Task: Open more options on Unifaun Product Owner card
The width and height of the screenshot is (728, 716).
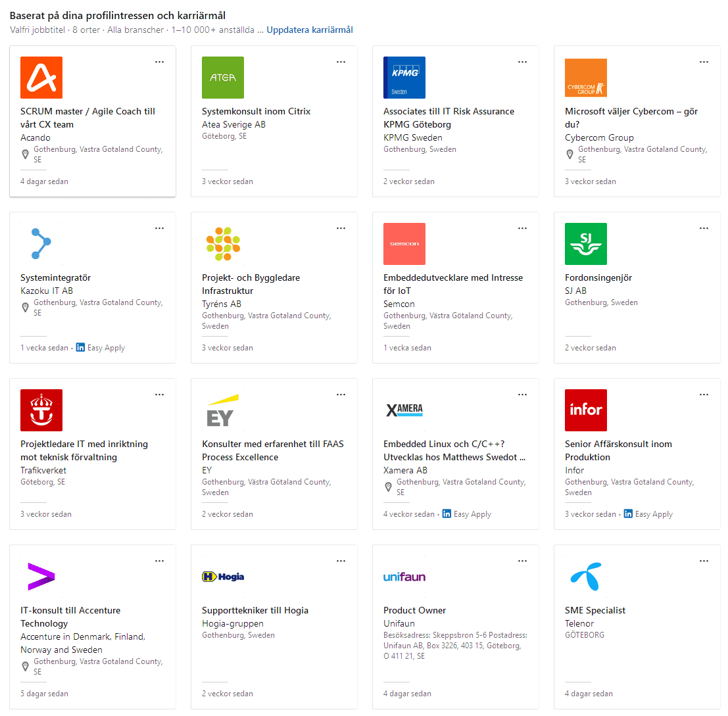Action: click(x=522, y=561)
